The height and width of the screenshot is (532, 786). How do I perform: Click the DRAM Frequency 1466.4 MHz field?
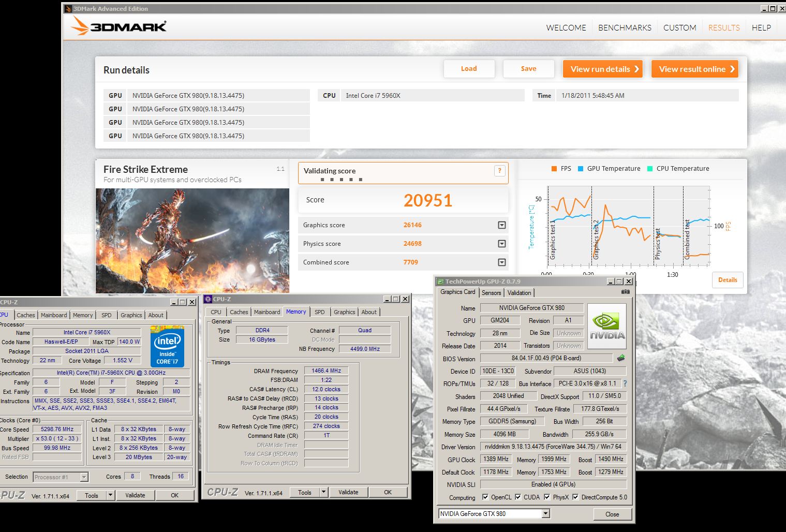[326, 371]
